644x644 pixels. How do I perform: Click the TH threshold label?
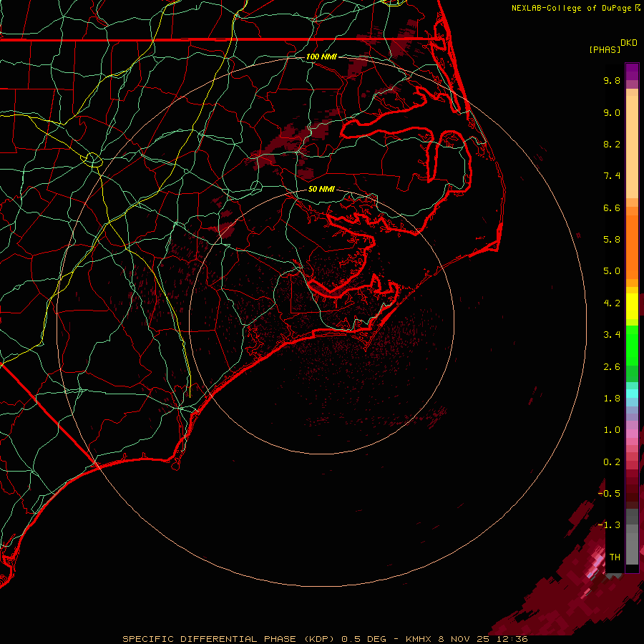click(615, 557)
